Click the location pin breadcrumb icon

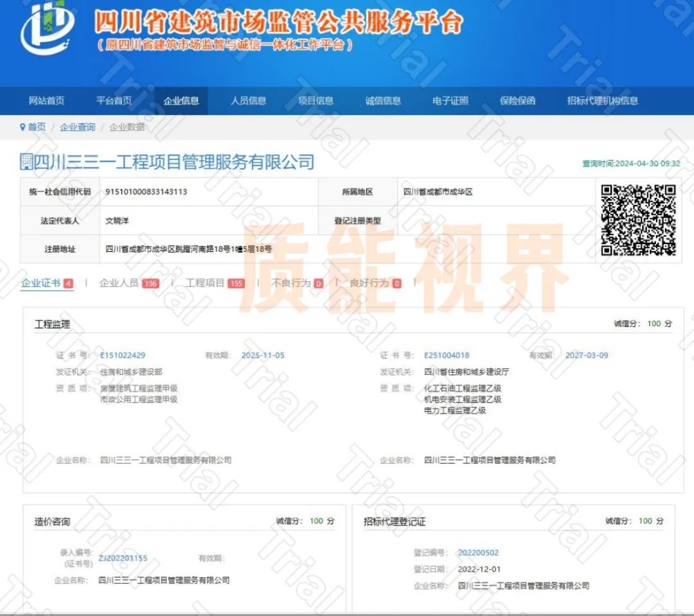[x=22, y=127]
